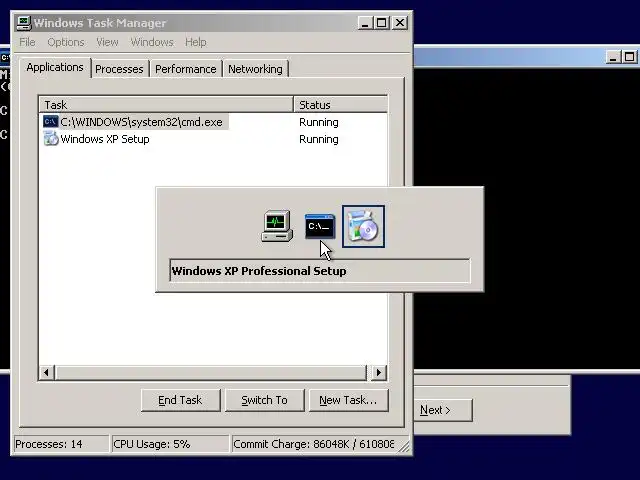Open the View menu
Viewport: 640px width, 480px height.
coord(107,42)
